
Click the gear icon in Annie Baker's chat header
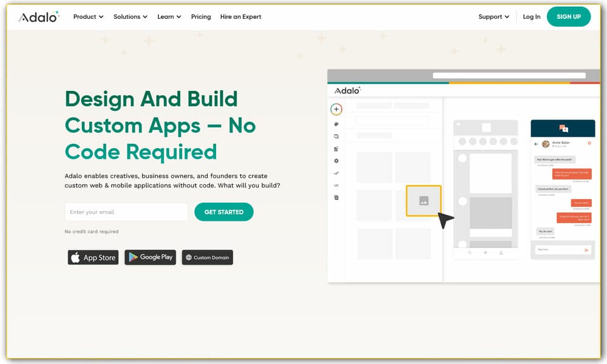pos(589,143)
